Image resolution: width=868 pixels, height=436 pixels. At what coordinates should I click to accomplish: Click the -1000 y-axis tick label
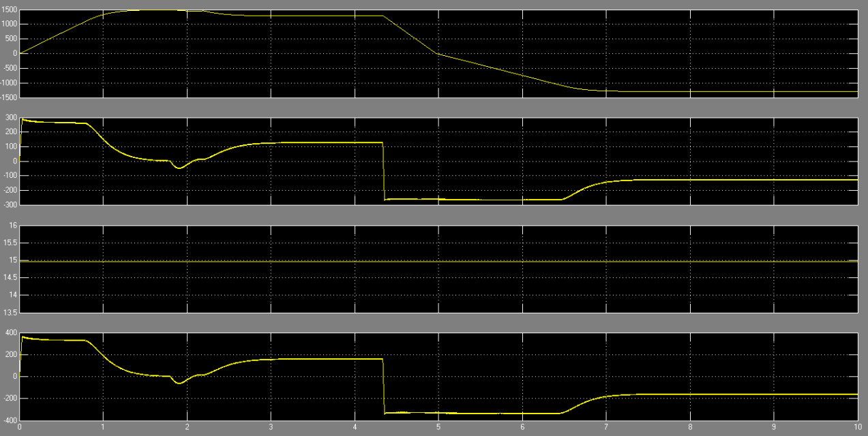pyautogui.click(x=8, y=83)
